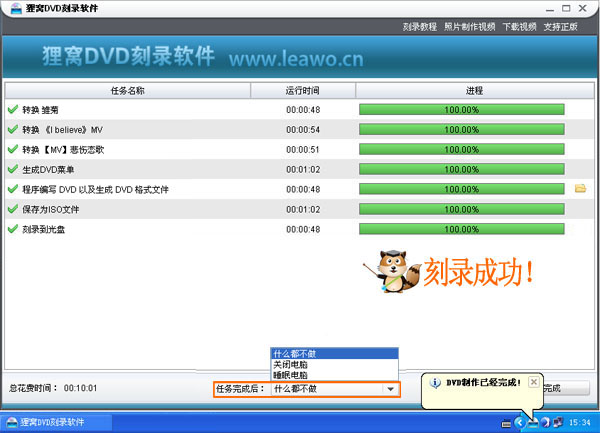The width and height of the screenshot is (600, 433).
Task: Click the 进程 column header
Action: (474, 91)
